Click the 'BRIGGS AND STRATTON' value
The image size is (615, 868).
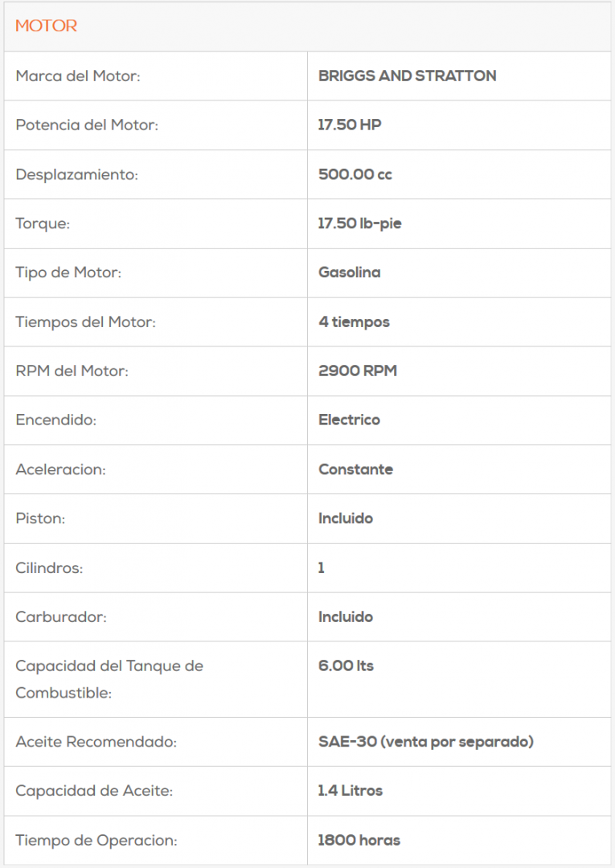[x=407, y=76]
